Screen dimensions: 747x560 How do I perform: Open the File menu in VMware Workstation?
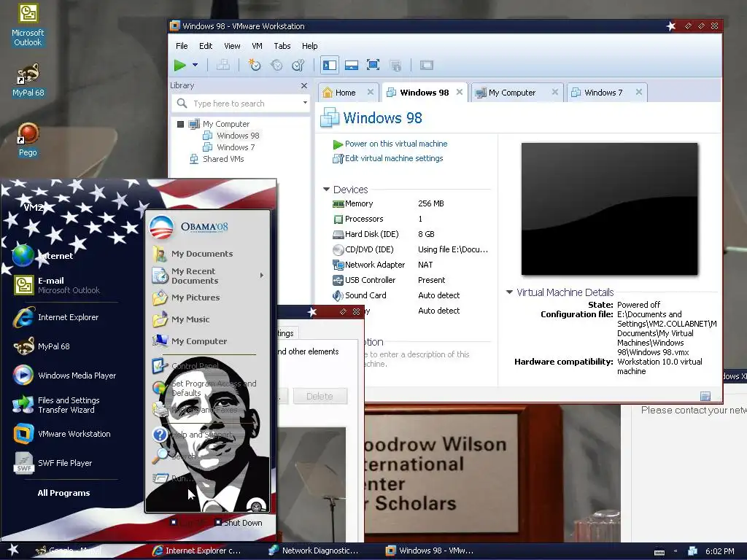(182, 46)
